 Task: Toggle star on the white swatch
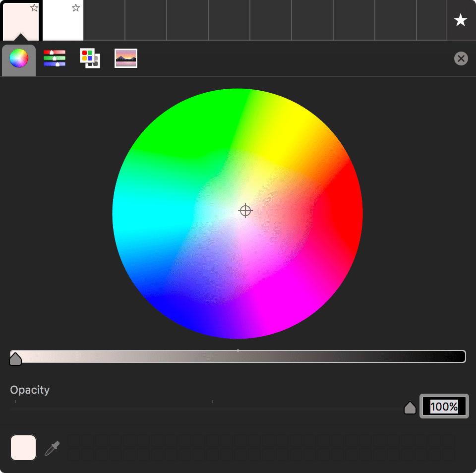click(x=76, y=8)
